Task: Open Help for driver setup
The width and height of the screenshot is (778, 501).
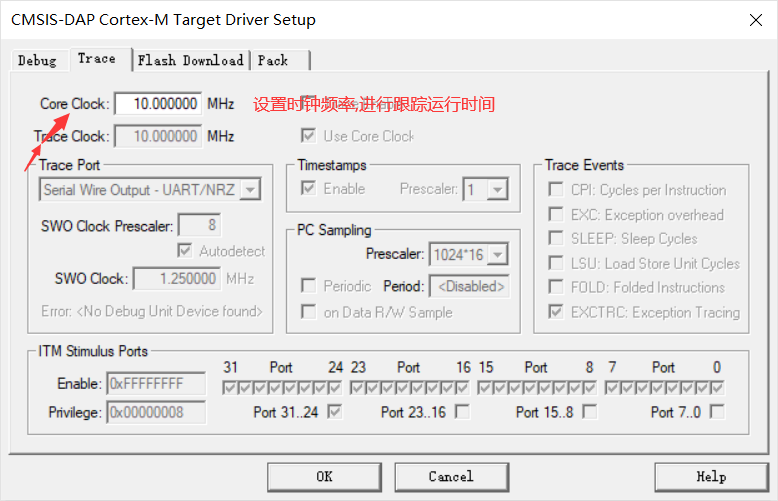Action: [x=712, y=477]
